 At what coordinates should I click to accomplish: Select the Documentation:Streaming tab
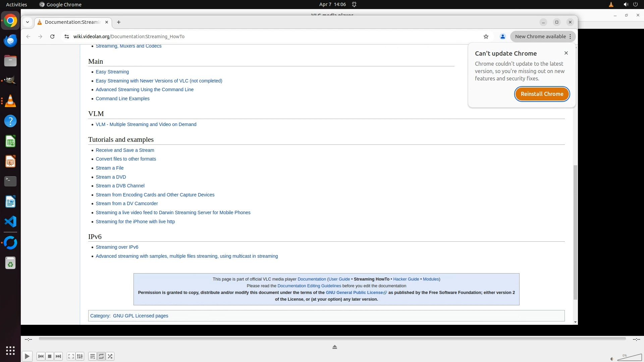click(72, 22)
